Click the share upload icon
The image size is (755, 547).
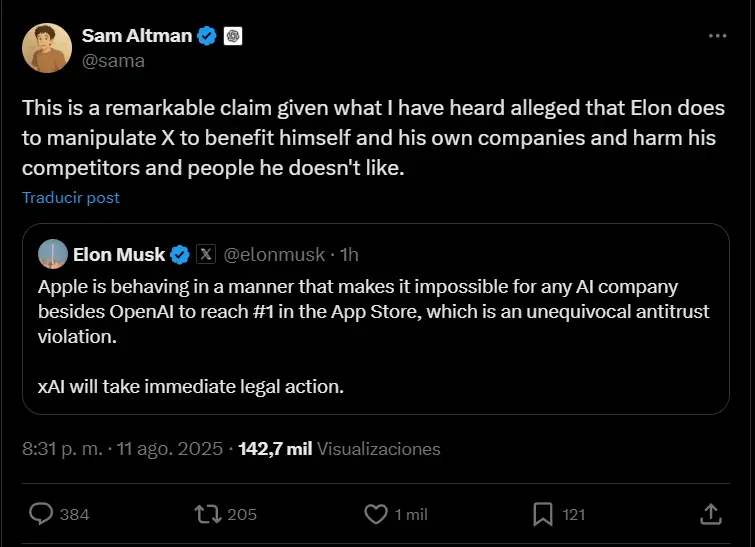tap(711, 513)
